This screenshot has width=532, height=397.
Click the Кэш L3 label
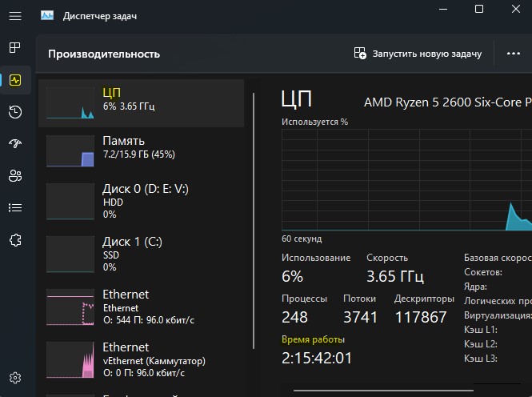pyautogui.click(x=481, y=359)
